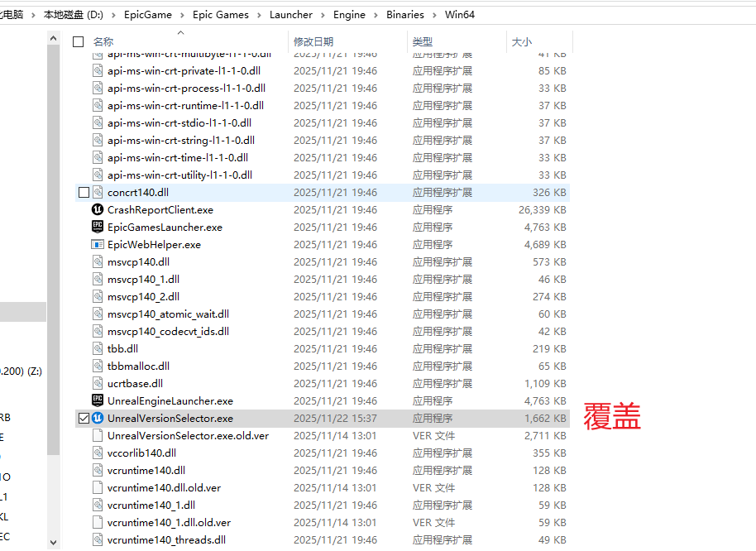The width and height of the screenshot is (756, 551).
Task: Click the msvcp140_atomic_wait.dll file icon
Action: (98, 314)
